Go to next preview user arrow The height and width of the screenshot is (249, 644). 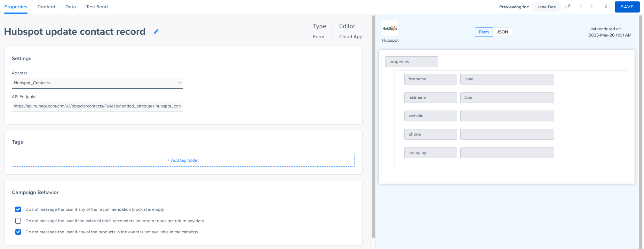pos(591,7)
